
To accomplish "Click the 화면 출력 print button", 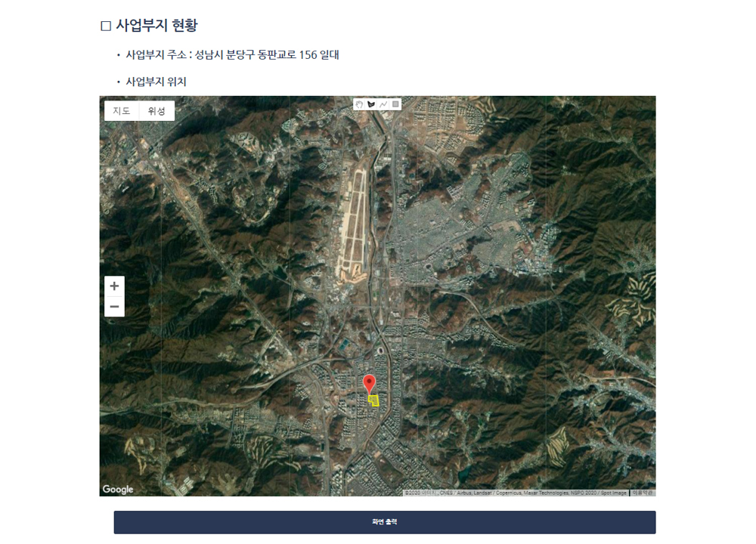I will [x=385, y=522].
